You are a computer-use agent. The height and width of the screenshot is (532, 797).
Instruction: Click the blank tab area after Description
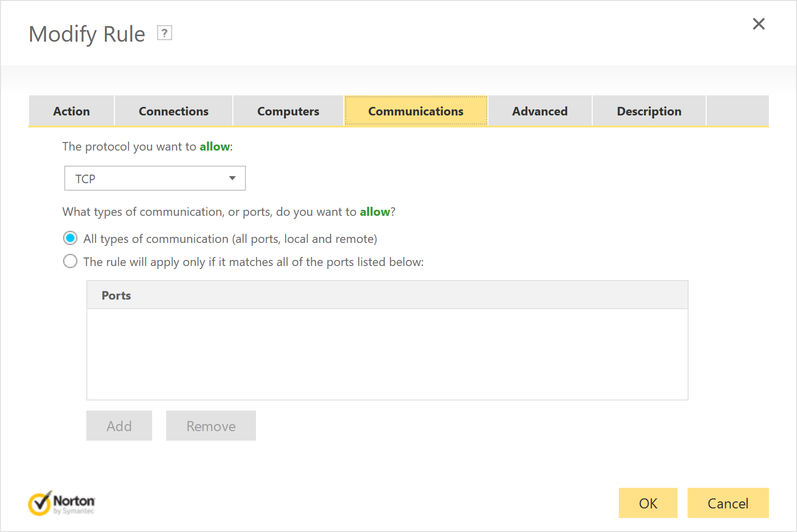737,111
